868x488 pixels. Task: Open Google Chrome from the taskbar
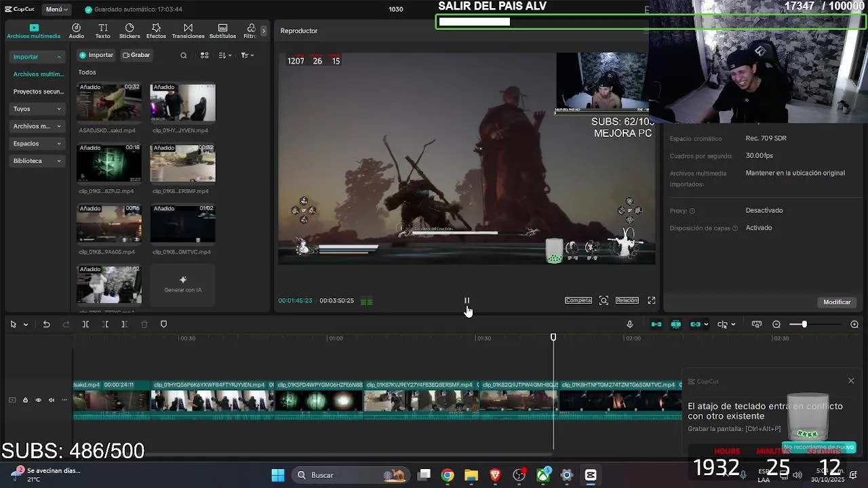coord(448,475)
